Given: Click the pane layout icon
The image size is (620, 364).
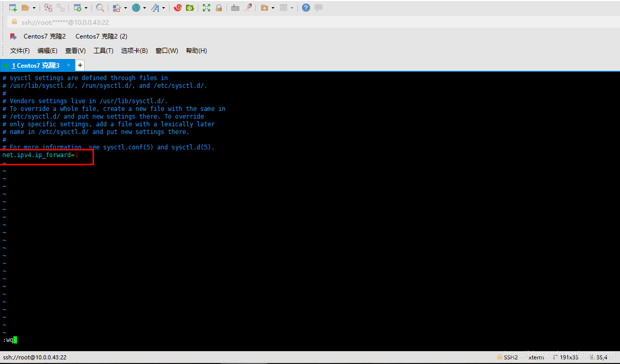Looking at the screenshot, I should (x=283, y=8).
